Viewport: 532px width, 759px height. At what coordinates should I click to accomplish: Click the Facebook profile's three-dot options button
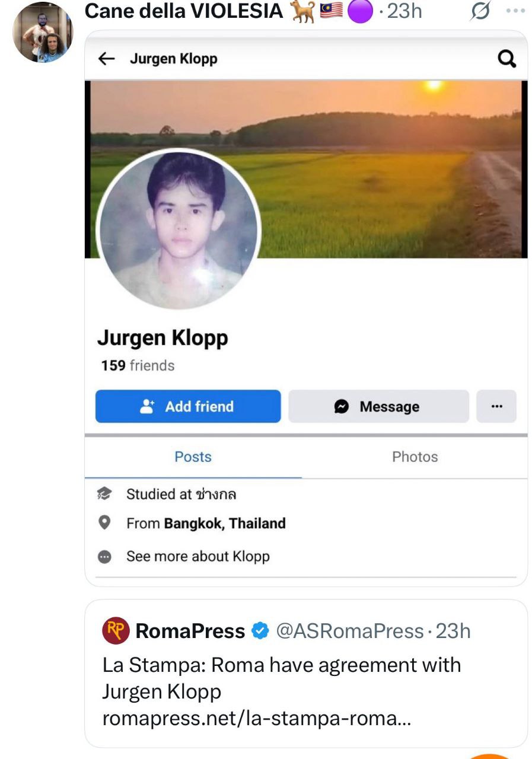point(496,406)
